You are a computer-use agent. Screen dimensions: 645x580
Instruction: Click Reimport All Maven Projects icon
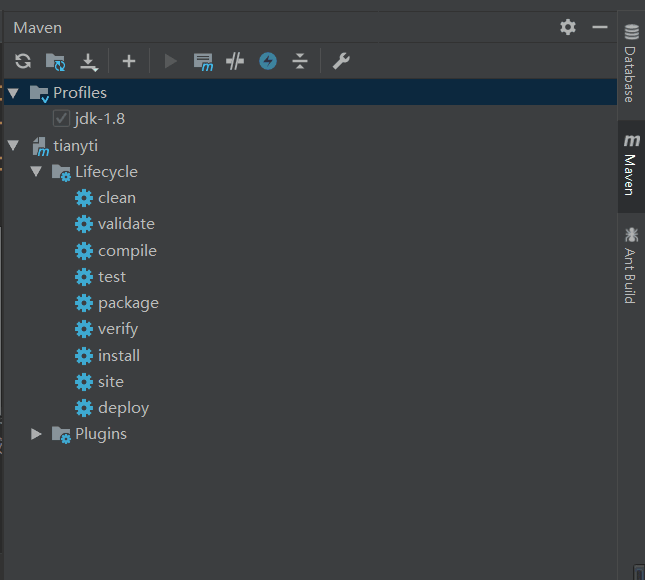pos(23,61)
